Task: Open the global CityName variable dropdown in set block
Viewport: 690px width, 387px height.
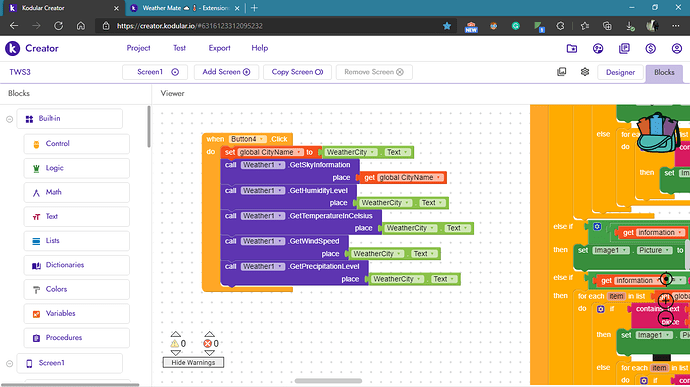Action: [299, 152]
